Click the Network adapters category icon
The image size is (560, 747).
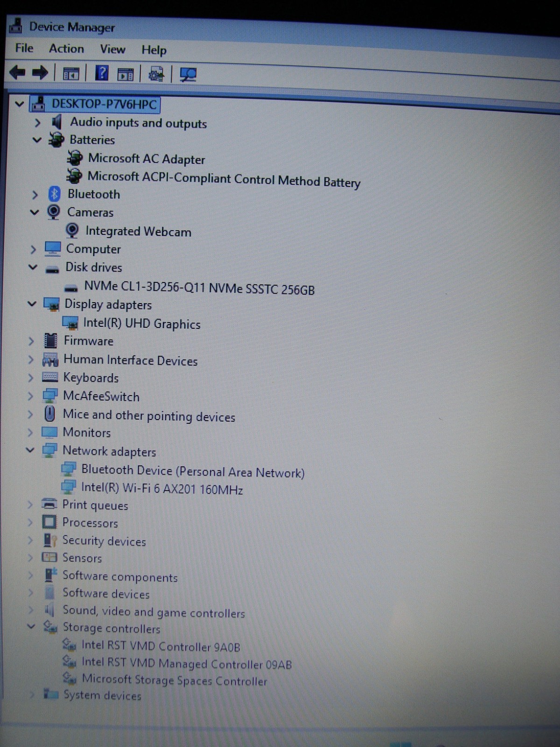click(49, 450)
